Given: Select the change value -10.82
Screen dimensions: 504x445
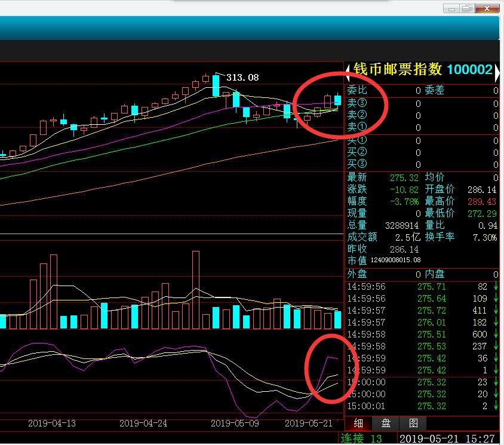Looking at the screenshot, I should tap(404, 190).
